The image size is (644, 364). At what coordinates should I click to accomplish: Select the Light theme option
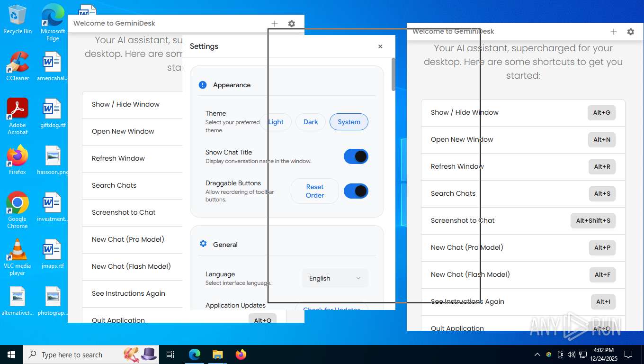pos(276,122)
